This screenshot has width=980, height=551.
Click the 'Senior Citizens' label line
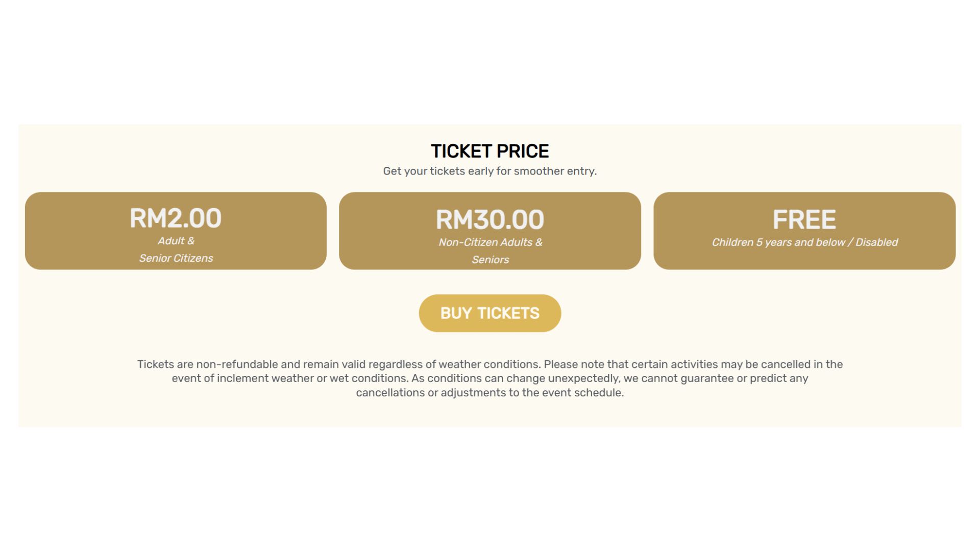tap(176, 258)
